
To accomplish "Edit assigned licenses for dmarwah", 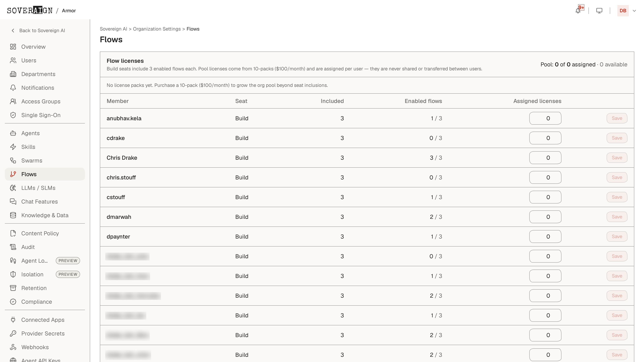I will [545, 217].
